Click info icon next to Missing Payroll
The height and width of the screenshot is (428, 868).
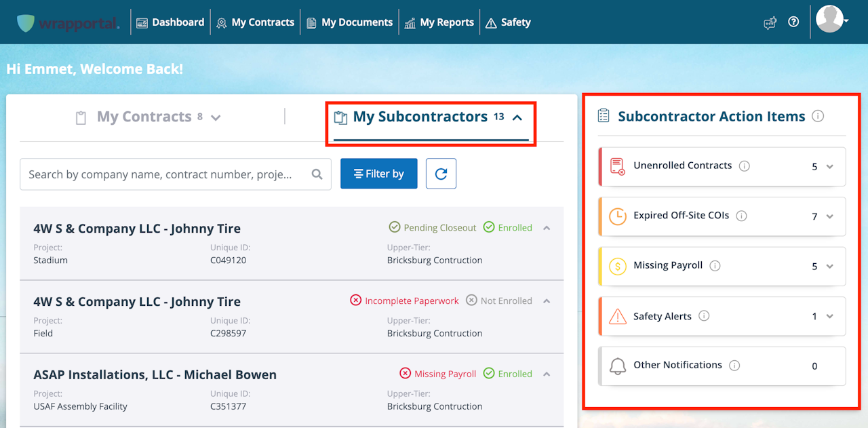(715, 266)
